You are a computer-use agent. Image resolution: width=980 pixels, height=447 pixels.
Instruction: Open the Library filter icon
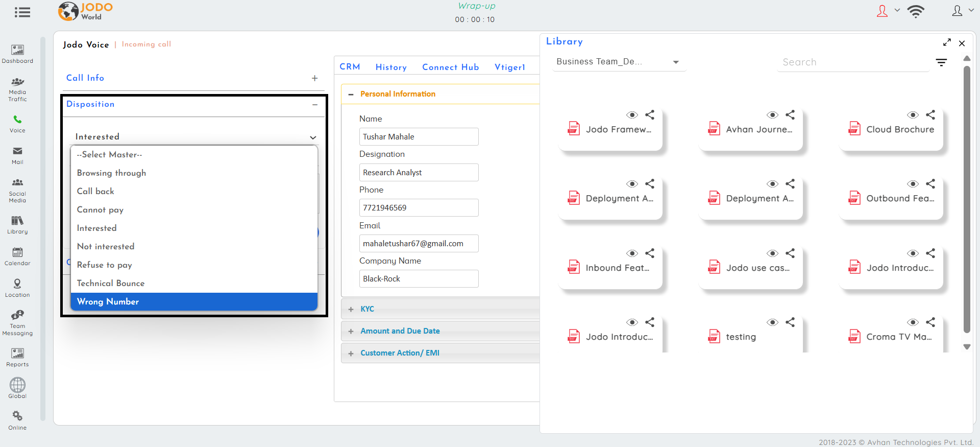pos(941,62)
